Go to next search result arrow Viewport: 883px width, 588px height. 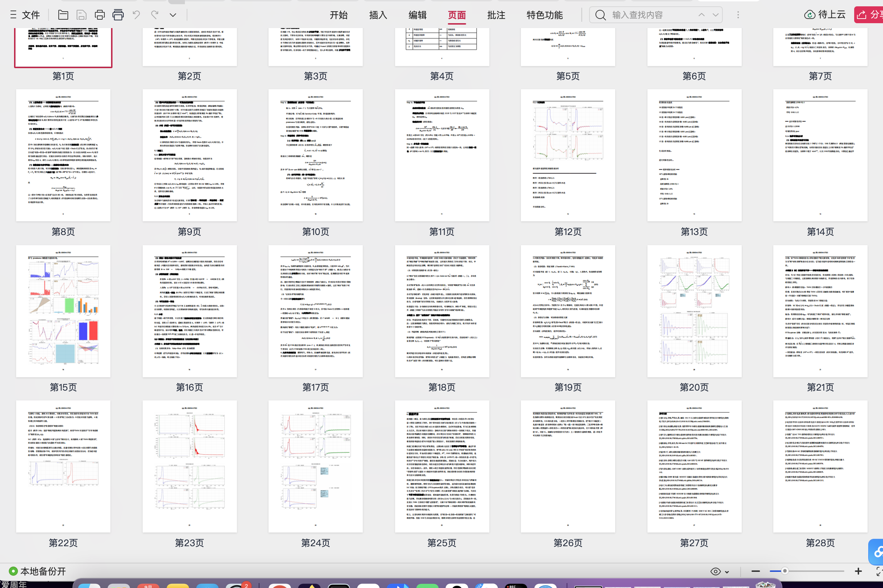[716, 15]
